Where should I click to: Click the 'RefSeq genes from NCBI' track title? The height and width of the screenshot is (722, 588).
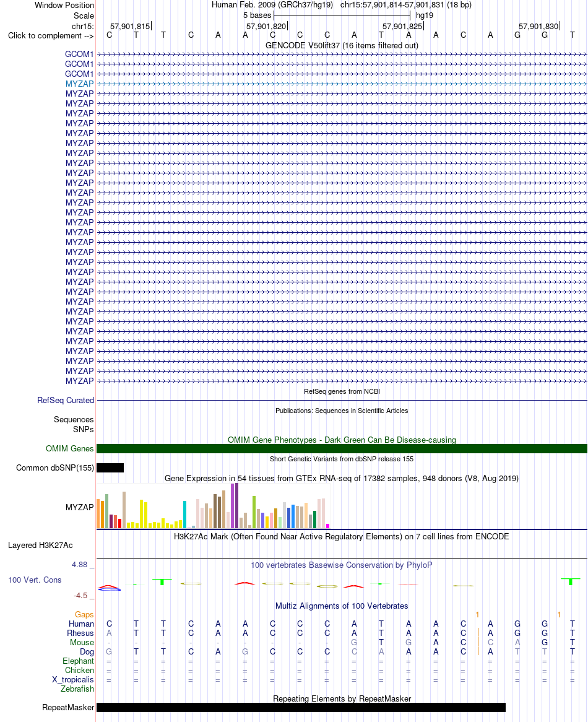point(342,391)
